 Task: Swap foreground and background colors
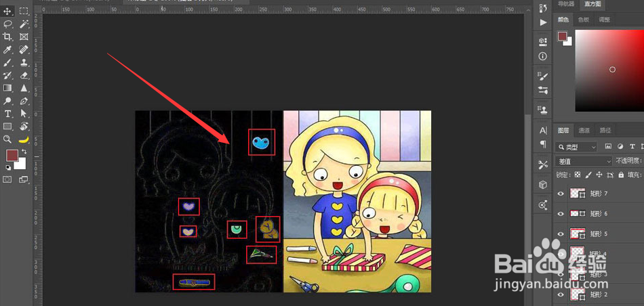[24, 152]
